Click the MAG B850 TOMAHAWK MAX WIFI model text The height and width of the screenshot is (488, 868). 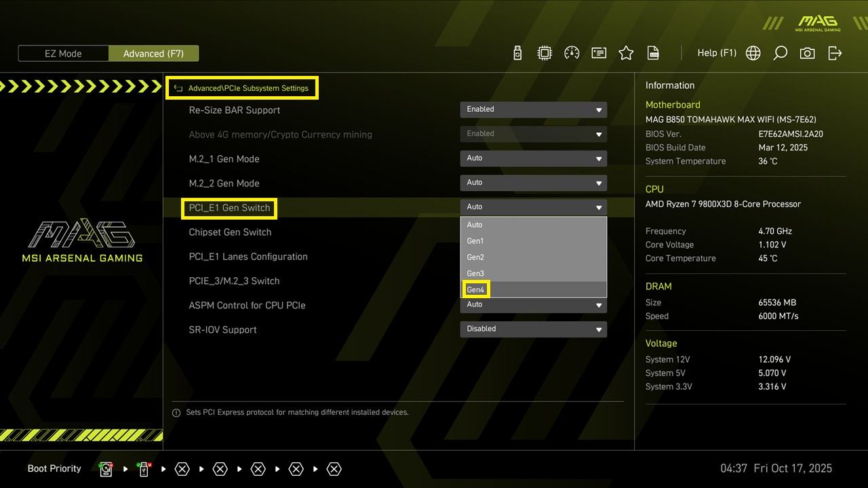pyautogui.click(x=731, y=119)
